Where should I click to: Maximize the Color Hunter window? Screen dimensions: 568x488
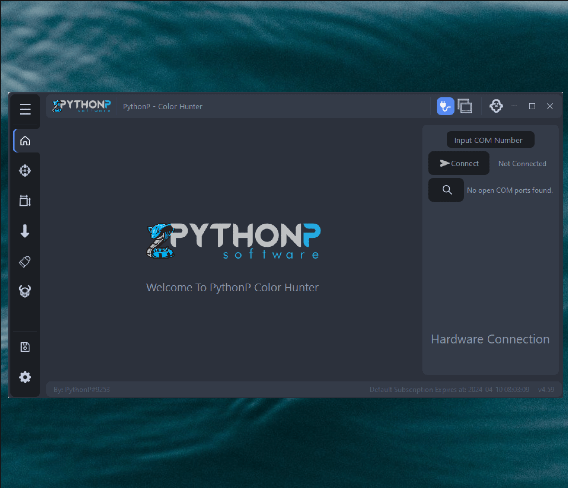[x=532, y=106]
